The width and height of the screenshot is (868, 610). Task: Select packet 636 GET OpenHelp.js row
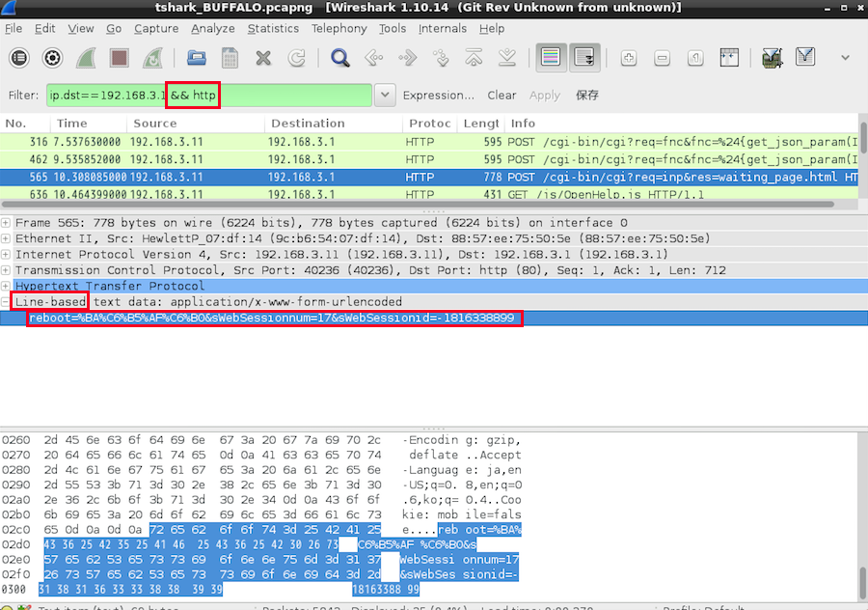point(429,194)
